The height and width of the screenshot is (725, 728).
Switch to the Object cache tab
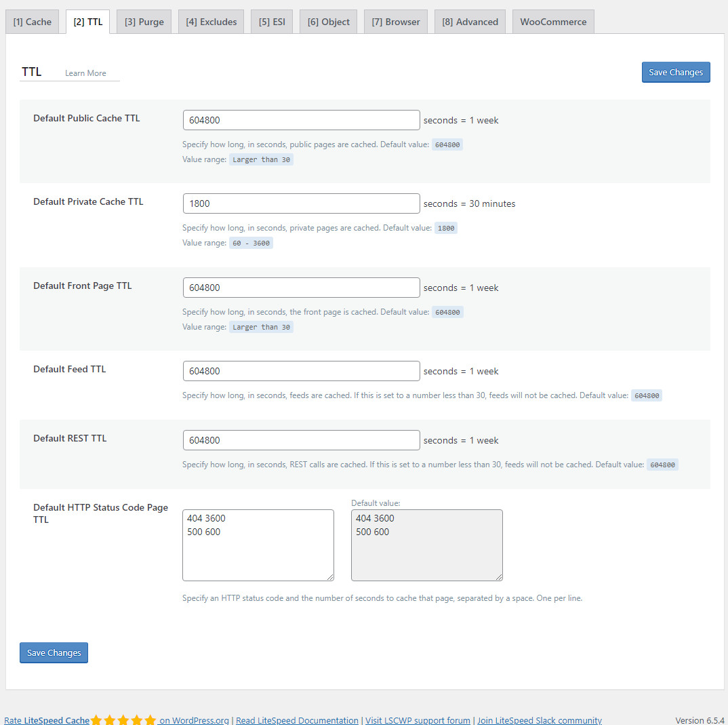pyautogui.click(x=328, y=21)
